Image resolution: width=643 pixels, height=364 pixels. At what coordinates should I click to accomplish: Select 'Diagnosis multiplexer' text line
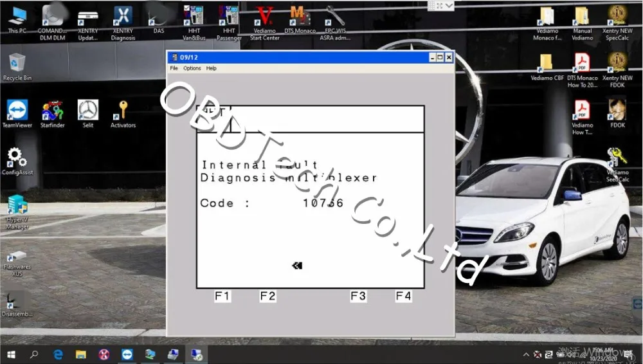click(288, 177)
